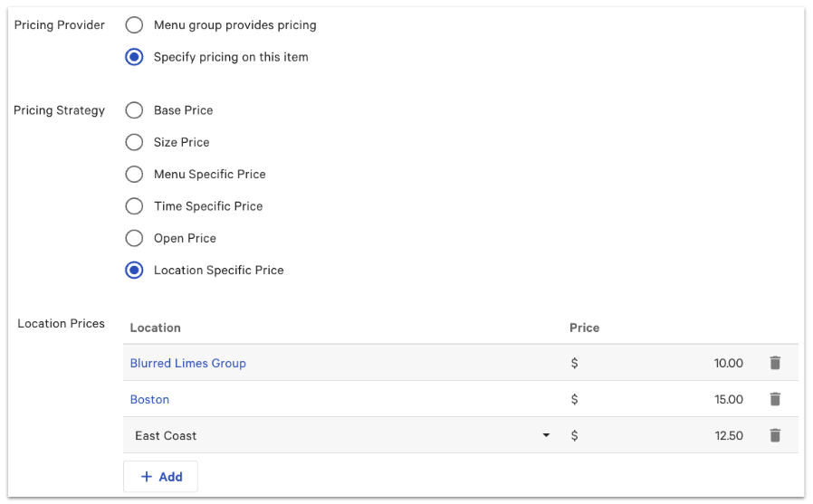This screenshot has width=813, height=504.
Task: Remove the East Coast price row
Action: click(775, 435)
